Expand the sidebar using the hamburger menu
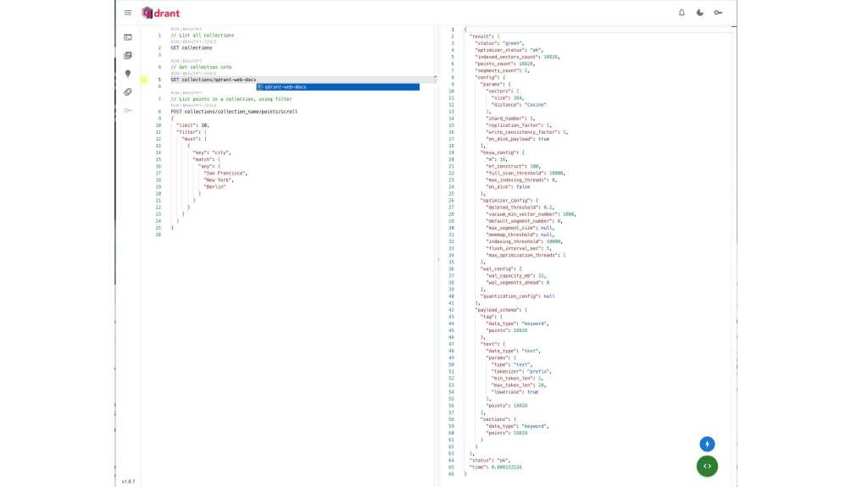The height and width of the screenshot is (487, 868). 128,13
